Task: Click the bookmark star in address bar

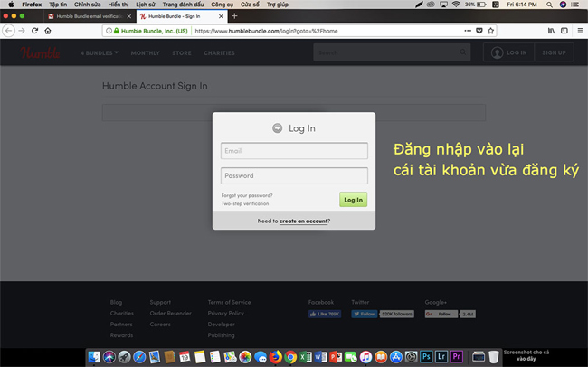Action: tap(491, 30)
